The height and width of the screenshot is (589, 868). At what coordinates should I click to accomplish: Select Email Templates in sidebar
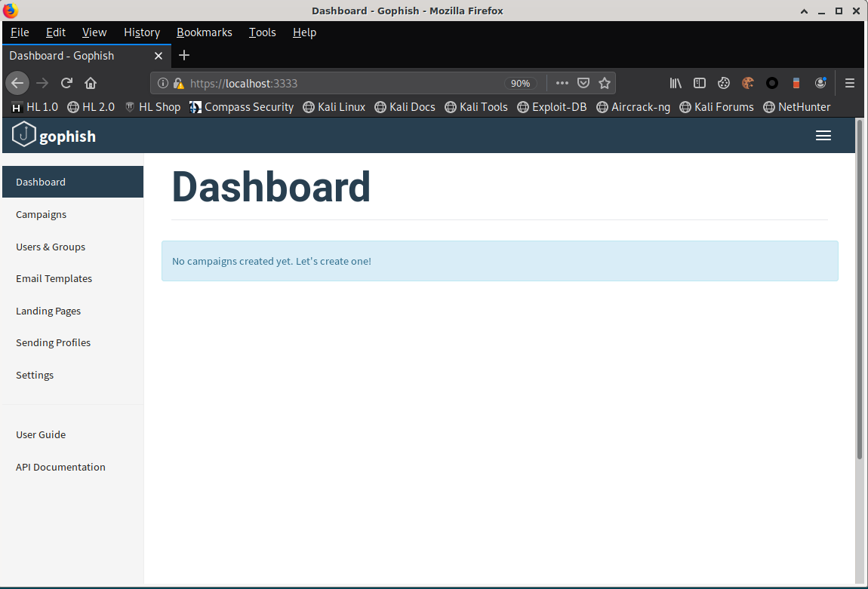54,278
